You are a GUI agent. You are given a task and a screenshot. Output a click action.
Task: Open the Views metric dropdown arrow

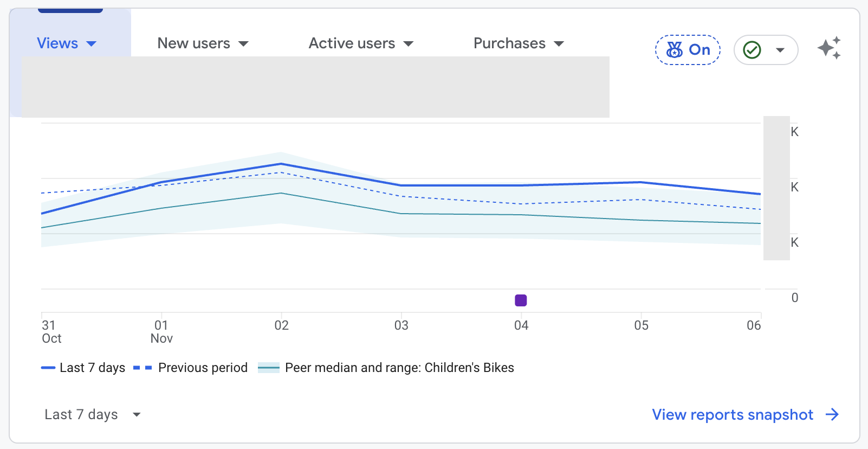point(92,44)
